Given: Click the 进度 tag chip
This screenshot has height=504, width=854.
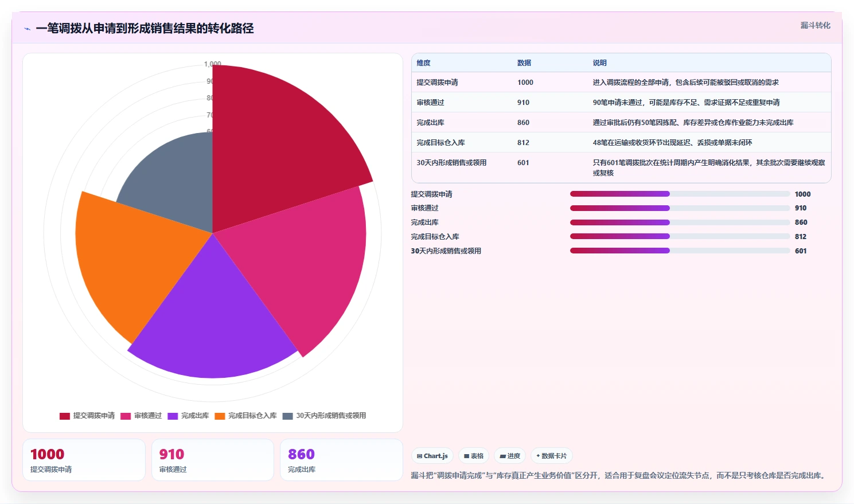Looking at the screenshot, I should coord(510,456).
